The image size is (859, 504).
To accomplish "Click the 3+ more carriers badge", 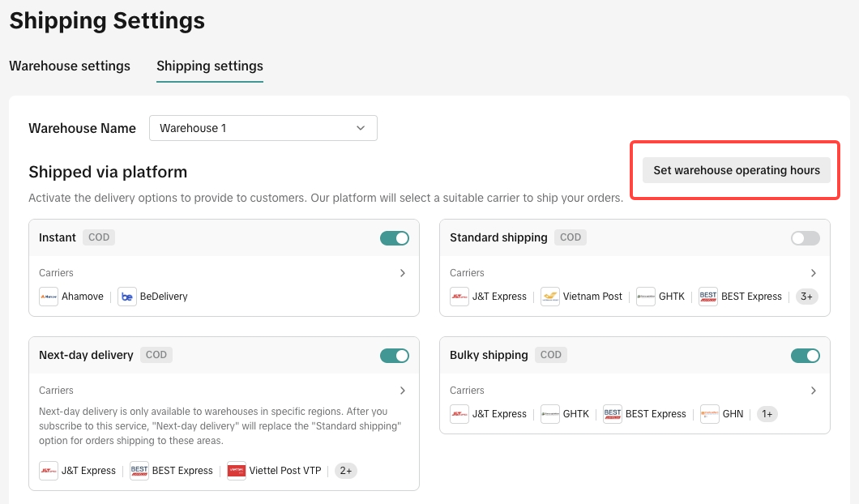I will point(806,297).
